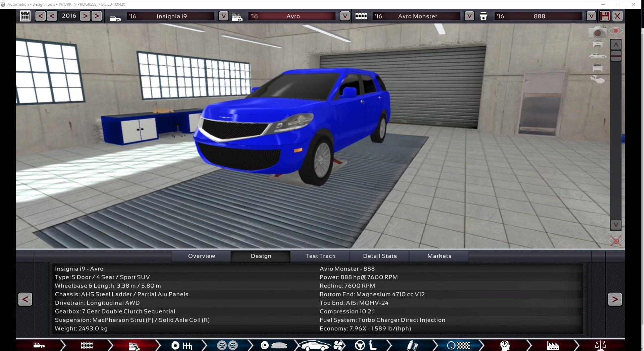This screenshot has width=644, height=351.
Task: Click the car model icon in top bar
Action: point(115,18)
